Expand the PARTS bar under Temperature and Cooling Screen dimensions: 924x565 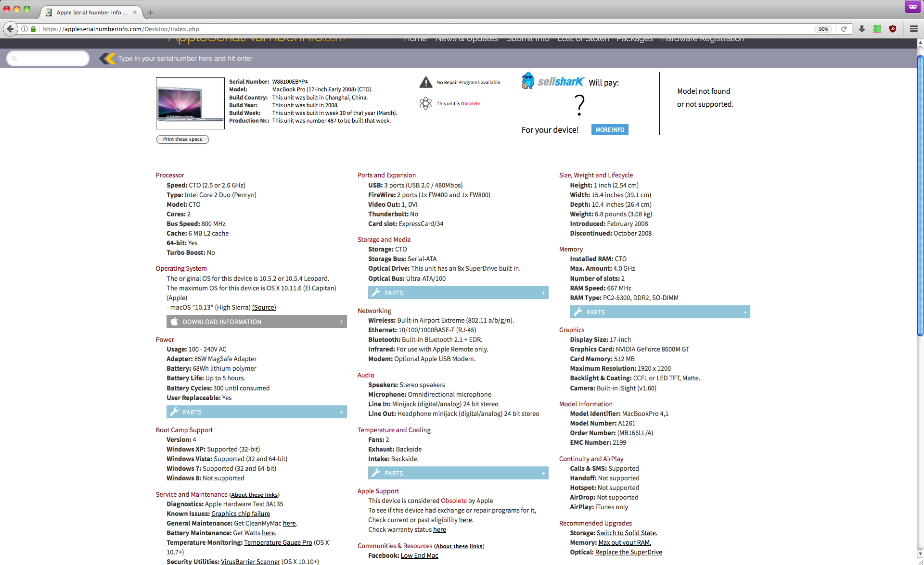(x=458, y=473)
